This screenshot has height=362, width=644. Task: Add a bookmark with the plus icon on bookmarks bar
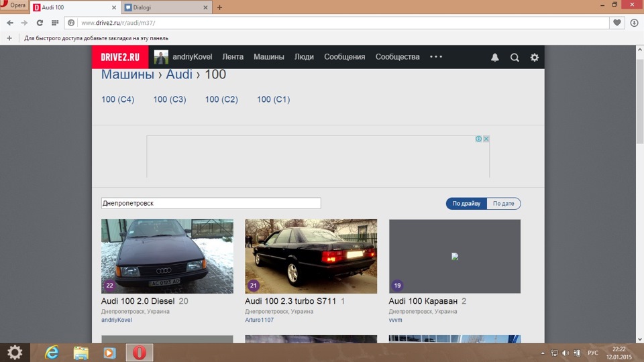[x=9, y=38]
